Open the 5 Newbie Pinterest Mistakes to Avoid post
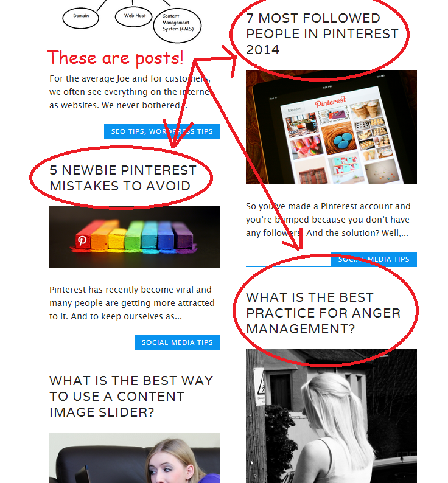The image size is (448, 483). tap(123, 178)
